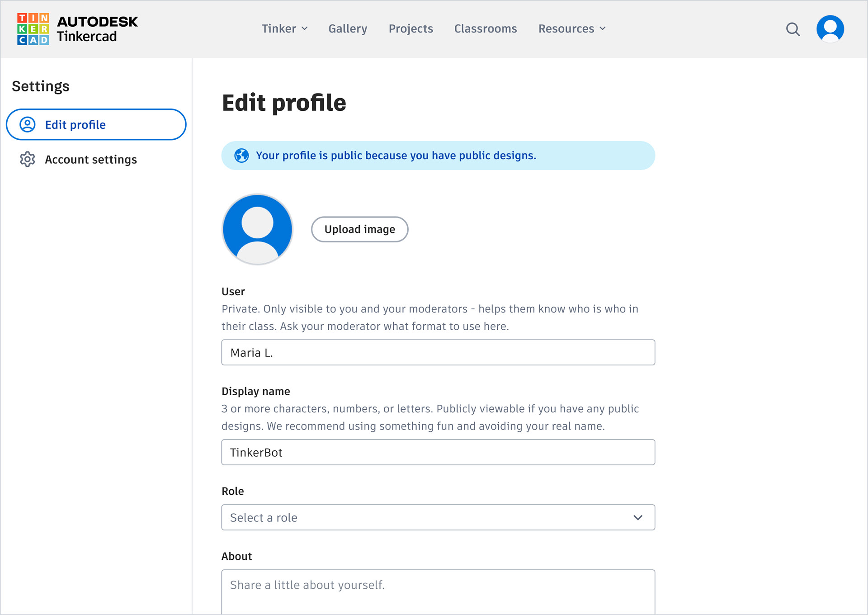
Task: Click the person icon in Edit profile
Action: point(28,124)
